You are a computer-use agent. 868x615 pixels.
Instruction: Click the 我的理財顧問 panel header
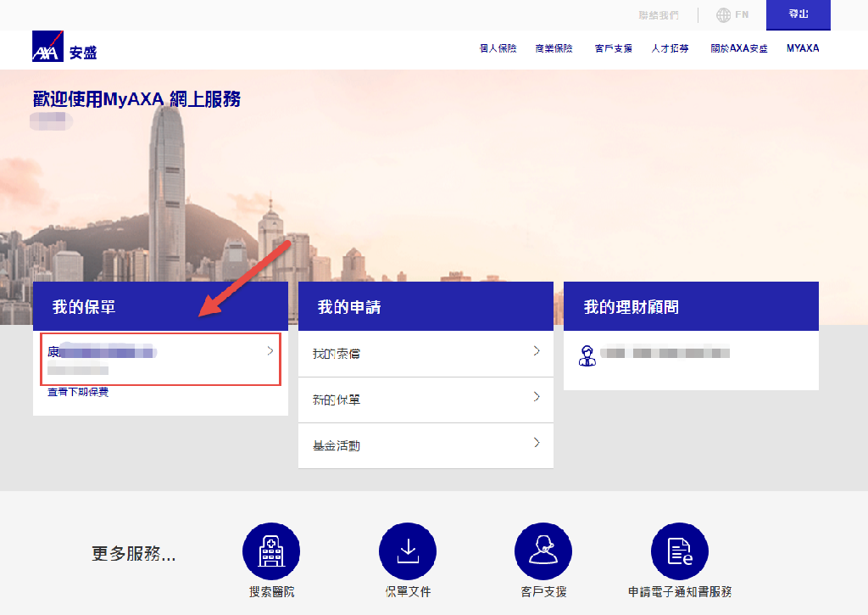(691, 306)
